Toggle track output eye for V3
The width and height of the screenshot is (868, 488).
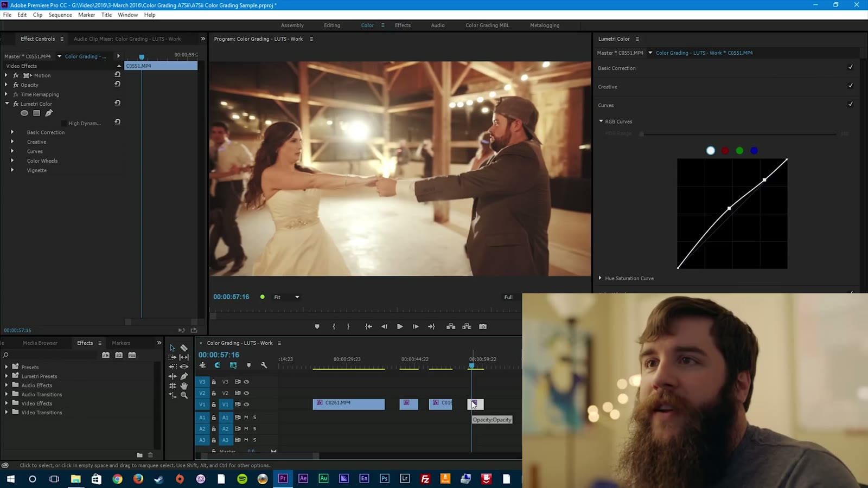point(246,382)
